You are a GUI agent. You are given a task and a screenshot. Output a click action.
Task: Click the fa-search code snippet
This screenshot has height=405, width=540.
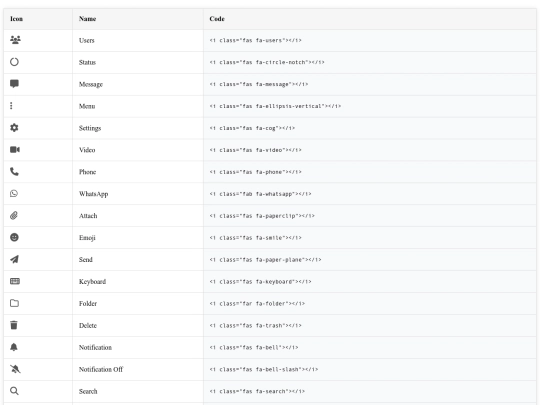pos(257,391)
